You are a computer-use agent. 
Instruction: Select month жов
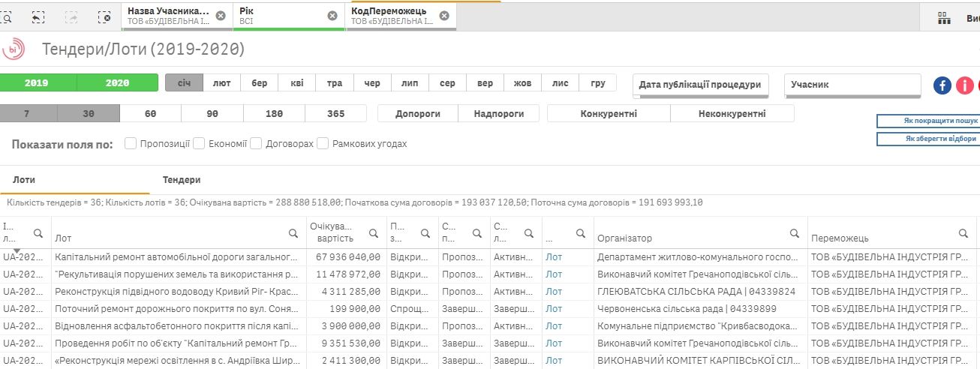(522, 82)
